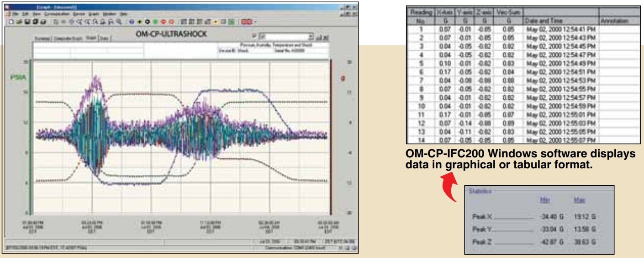This screenshot has width=644, height=258.
Task: Open the Graph menu
Action: click(x=94, y=14)
